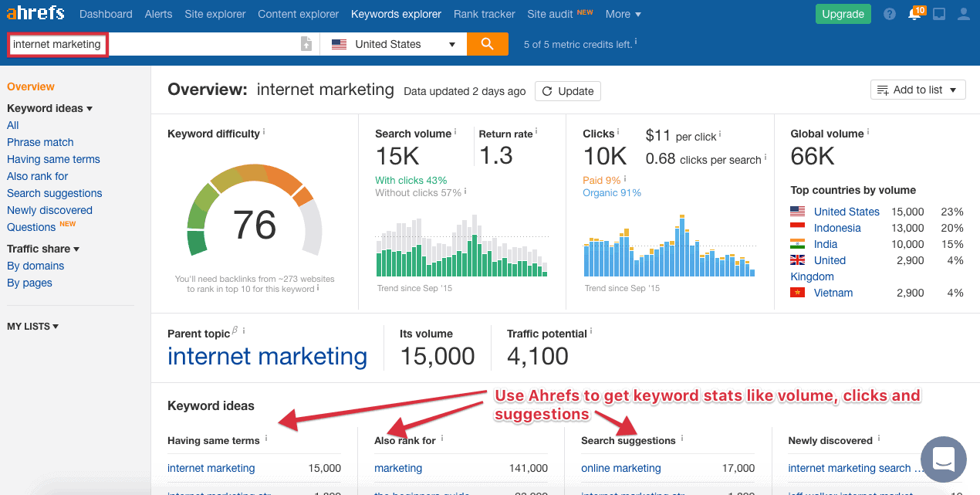Open Phrase match in sidebar
This screenshot has width=980, height=495.
pyautogui.click(x=40, y=142)
